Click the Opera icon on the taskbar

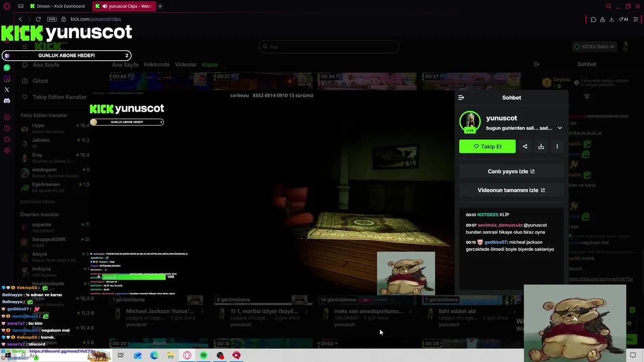tap(187, 355)
